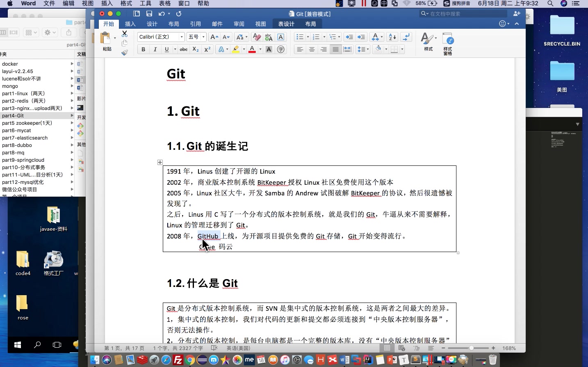The width and height of the screenshot is (588, 367).
Task: Toggle bold formatting
Action: (x=143, y=49)
